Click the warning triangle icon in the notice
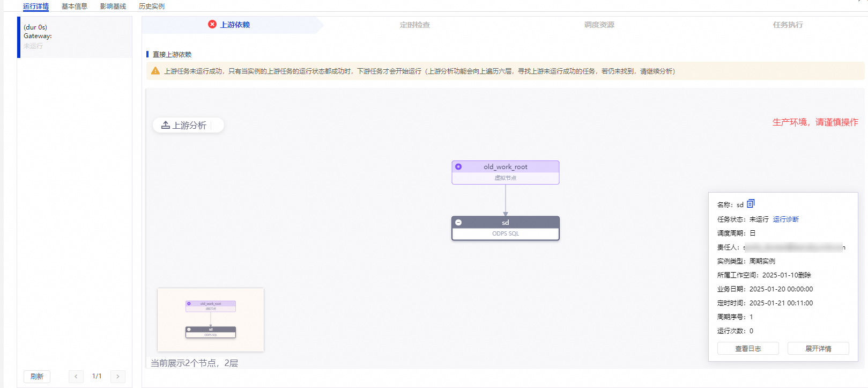This screenshot has width=868, height=388. pyautogui.click(x=155, y=71)
